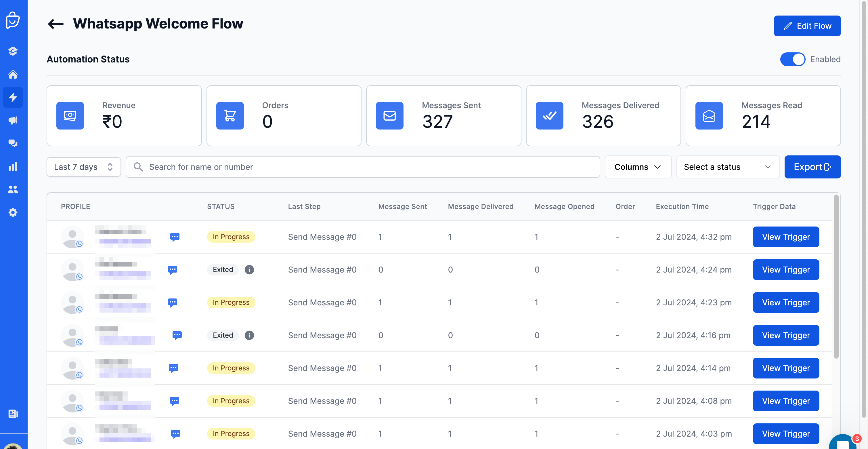Image resolution: width=868 pixels, height=449 pixels.
Task: Click the Message Opened column header
Action: point(564,207)
